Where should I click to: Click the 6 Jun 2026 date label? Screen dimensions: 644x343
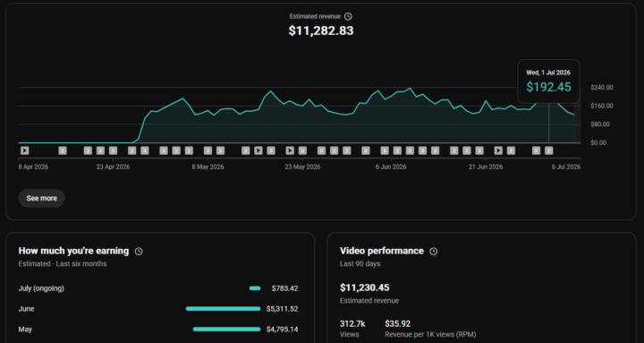[x=391, y=167]
